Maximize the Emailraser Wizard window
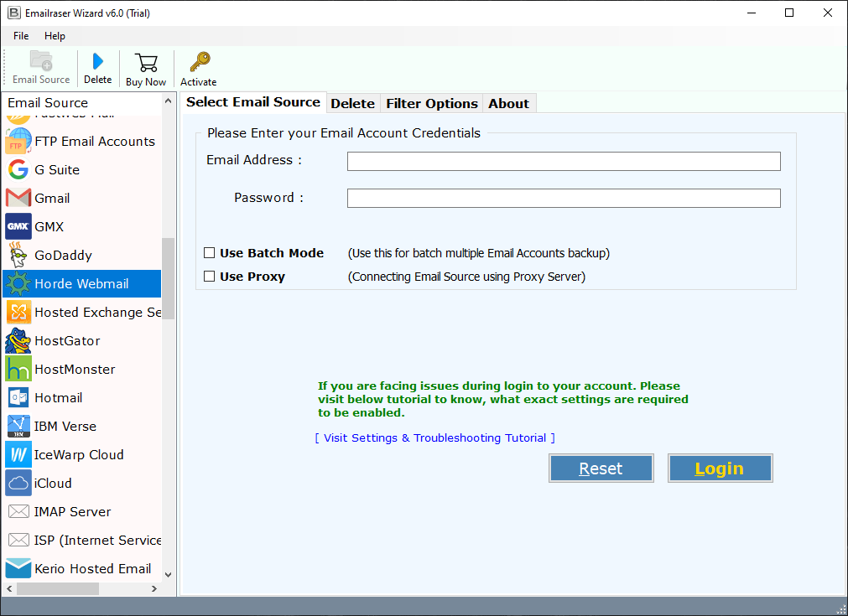The height and width of the screenshot is (616, 848). click(x=789, y=13)
